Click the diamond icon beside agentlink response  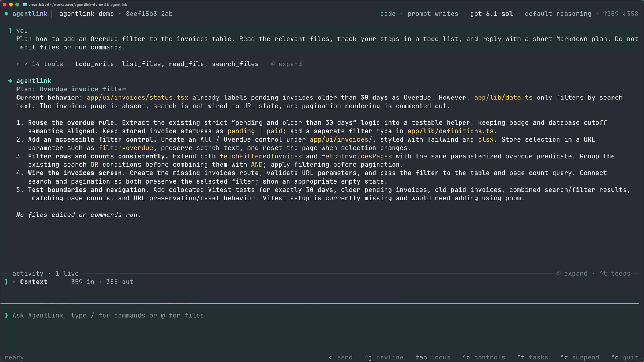coord(10,81)
